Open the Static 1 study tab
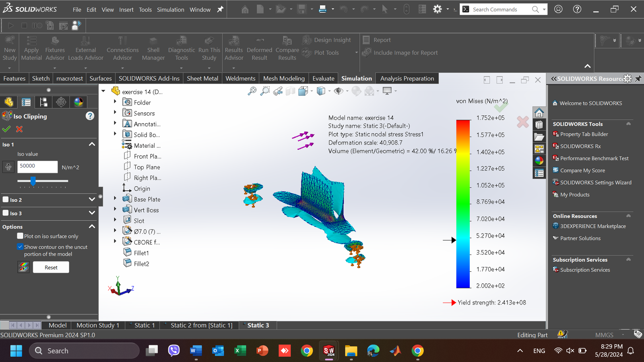The image size is (644, 362). click(x=144, y=325)
